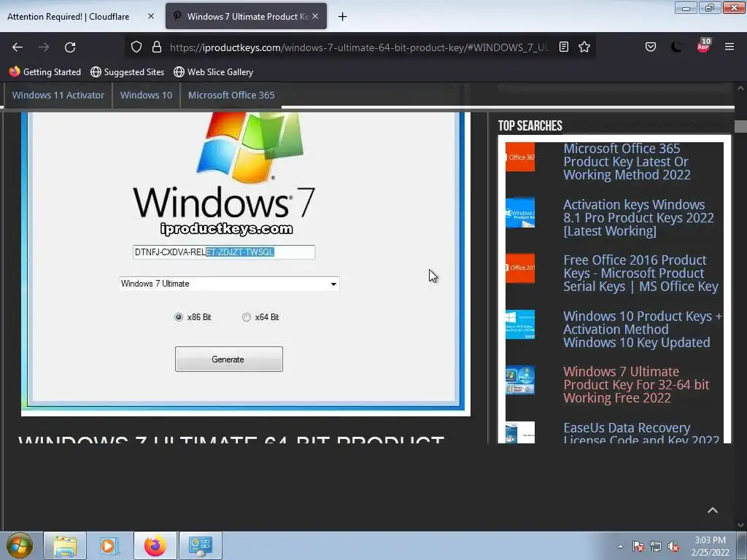Select the x86 Bit radio button
Viewport: 747px width, 560px height.
[179, 317]
